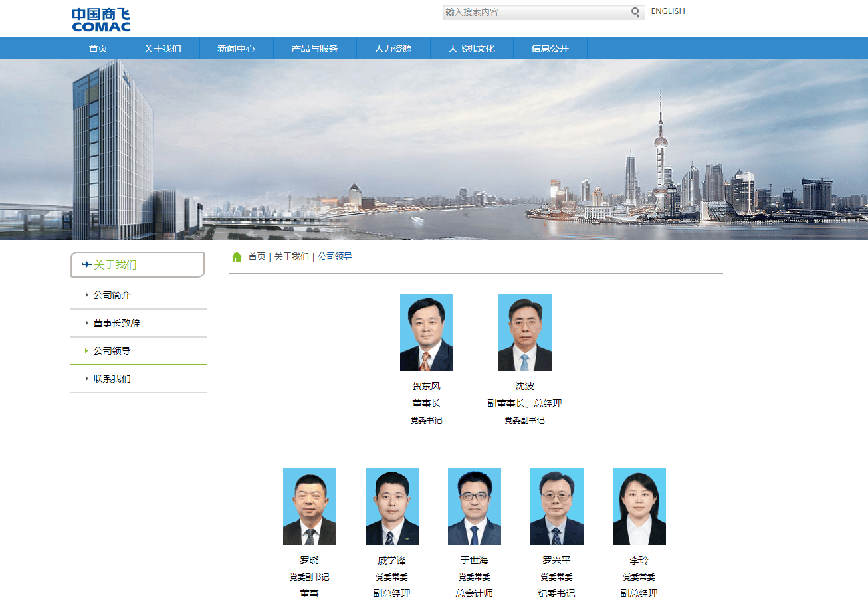Click the name 沈波
This screenshot has height=606, width=868.
pyautogui.click(x=524, y=386)
